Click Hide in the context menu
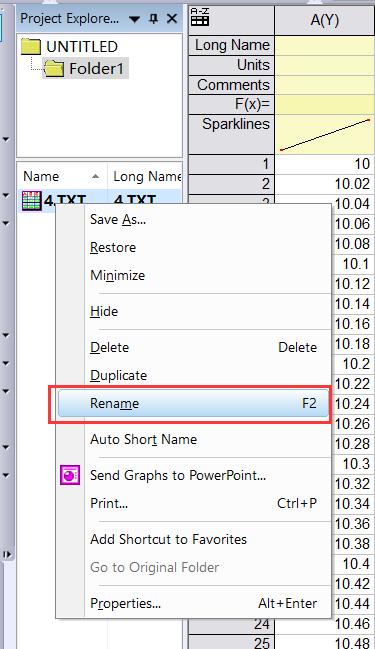The width and height of the screenshot is (375, 649). [x=104, y=311]
